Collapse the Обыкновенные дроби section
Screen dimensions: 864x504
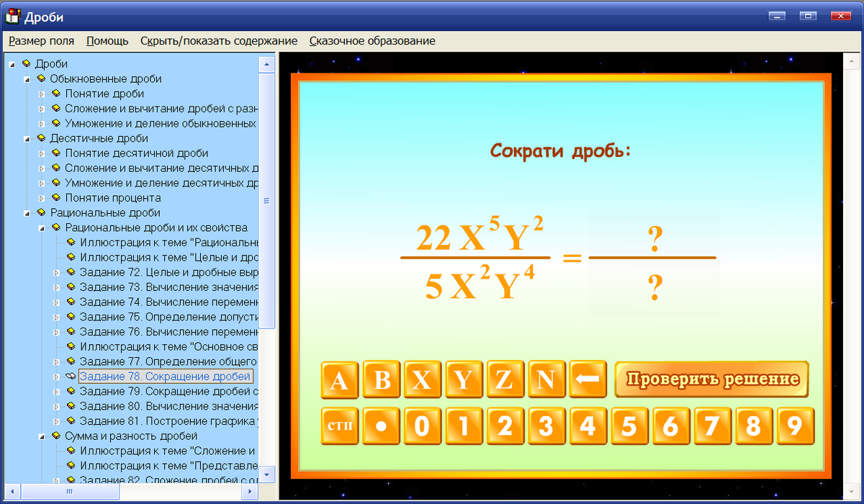(x=27, y=79)
